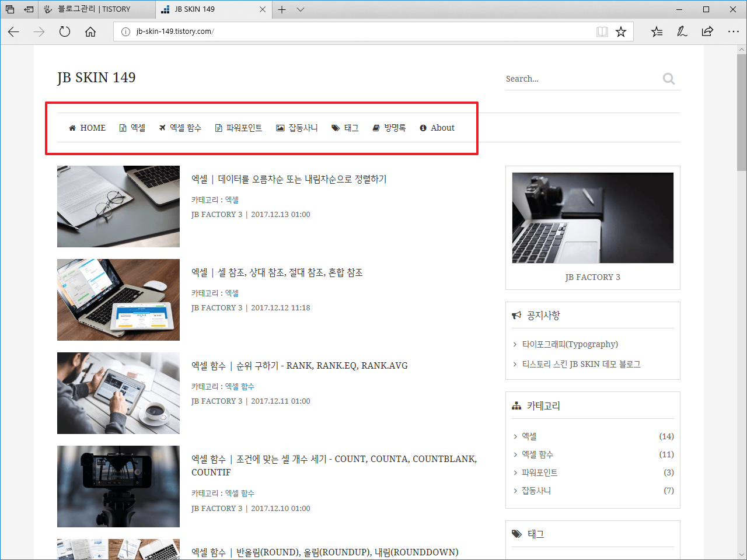Open About in navigation menu

tap(437, 128)
